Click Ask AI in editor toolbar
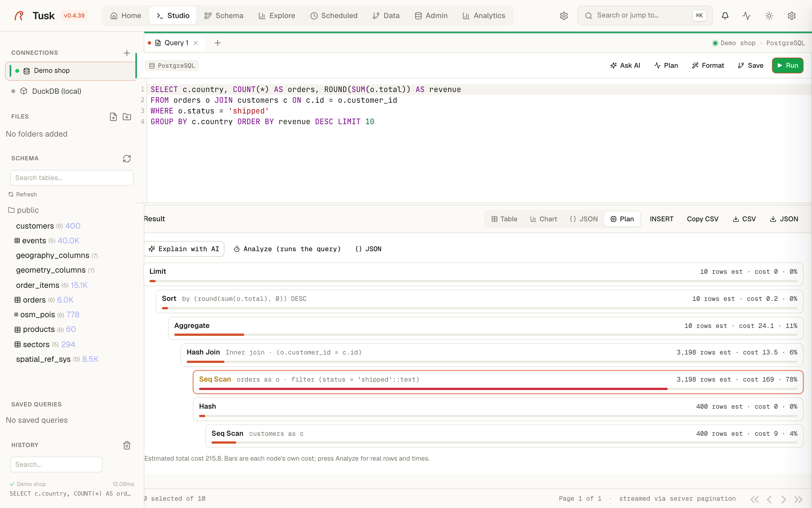Screen dimensions: 812x508 pyautogui.click(x=625, y=65)
